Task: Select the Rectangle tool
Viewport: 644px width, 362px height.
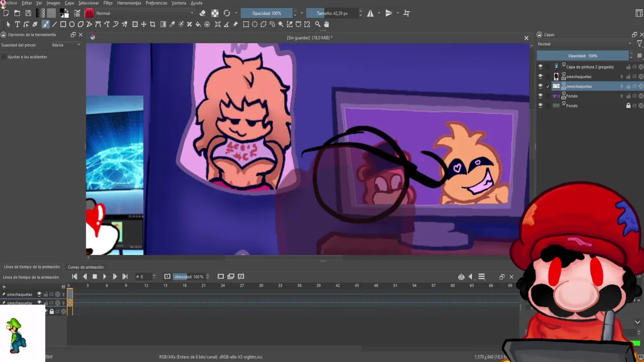Action: pos(63,24)
